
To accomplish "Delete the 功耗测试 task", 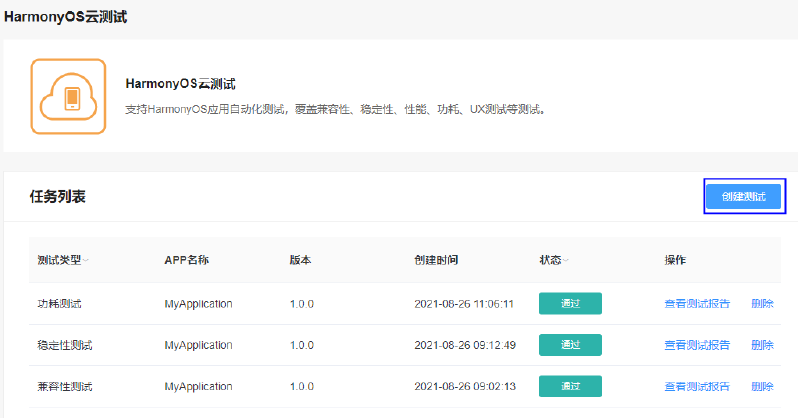I will (762, 304).
